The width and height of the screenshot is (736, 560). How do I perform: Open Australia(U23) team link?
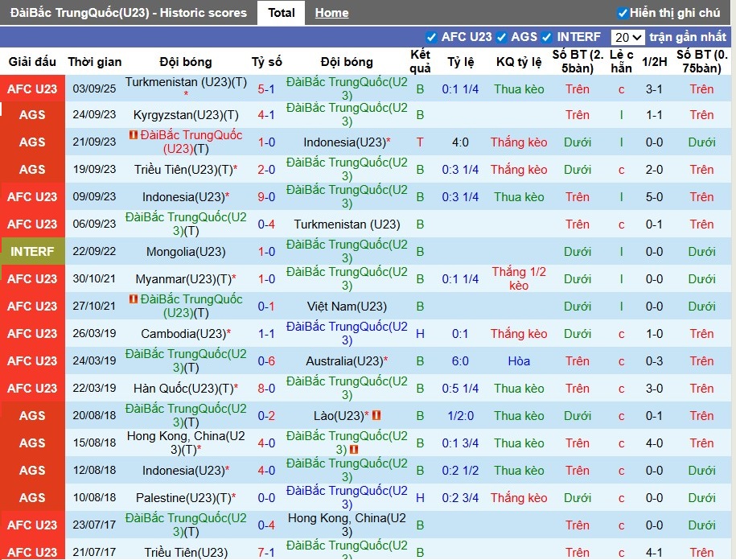pos(345,361)
